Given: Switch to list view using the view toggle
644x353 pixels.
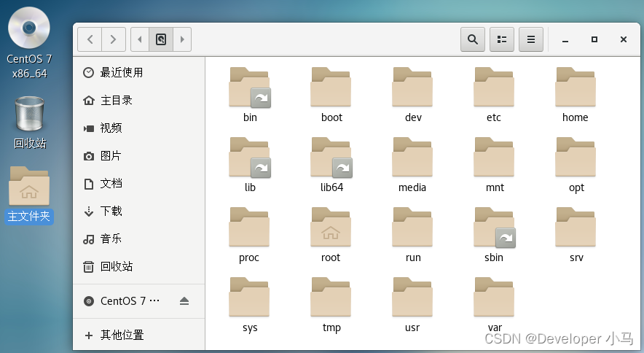Looking at the screenshot, I should 502,39.
